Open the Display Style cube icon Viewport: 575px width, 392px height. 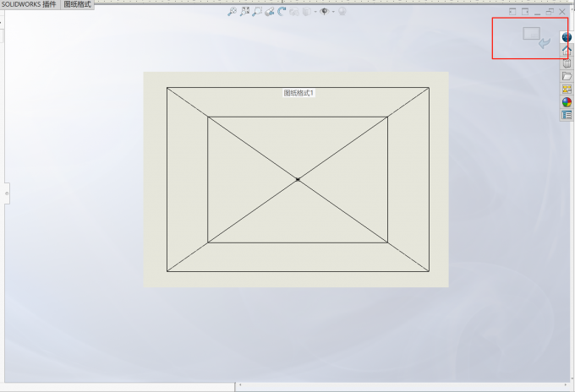click(x=307, y=12)
